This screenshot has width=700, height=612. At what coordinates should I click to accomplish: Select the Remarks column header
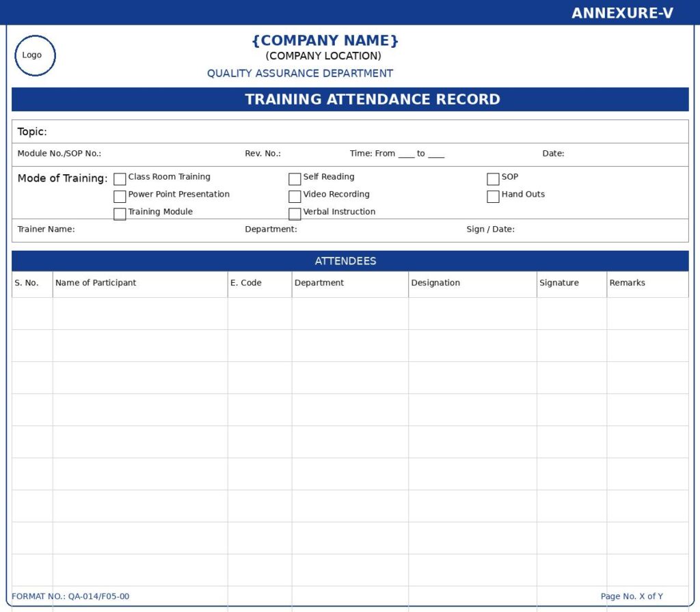(x=648, y=284)
